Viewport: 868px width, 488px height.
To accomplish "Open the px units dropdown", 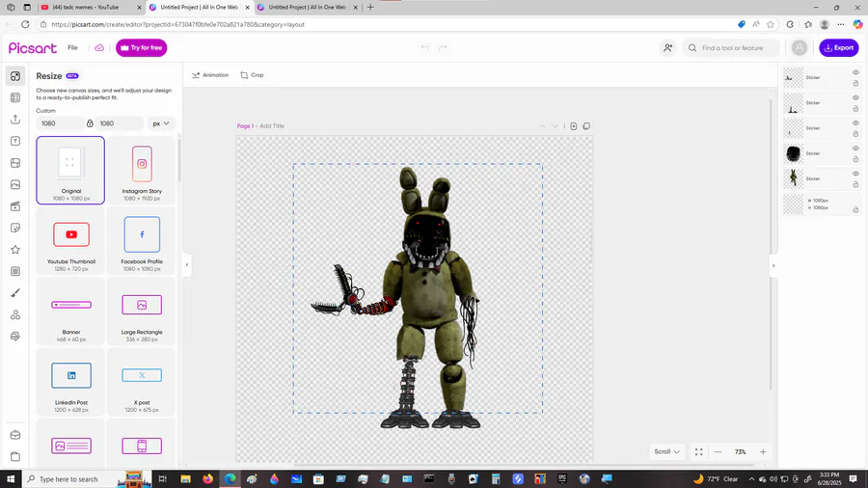I will (x=160, y=123).
